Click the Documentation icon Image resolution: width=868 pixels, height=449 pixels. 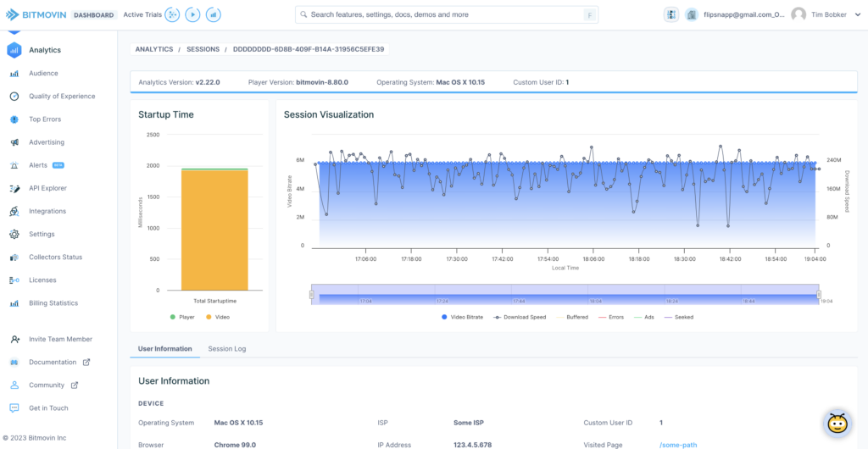15,363
